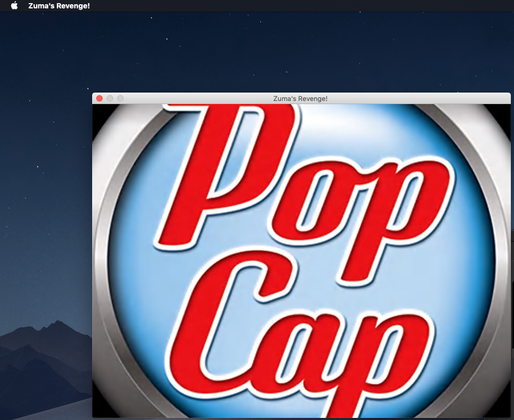Open the Zuma's Revenge! application menu
514x420 pixels.
59,6
